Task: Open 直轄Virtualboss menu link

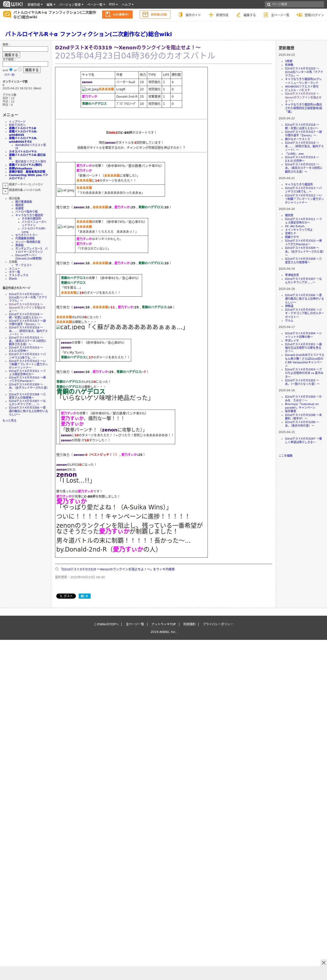Action: tap(21, 168)
